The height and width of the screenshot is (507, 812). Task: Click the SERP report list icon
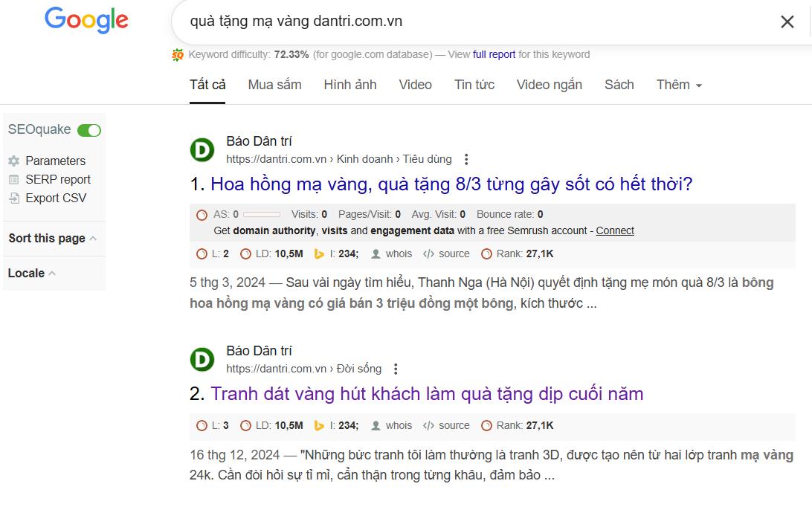point(14,180)
